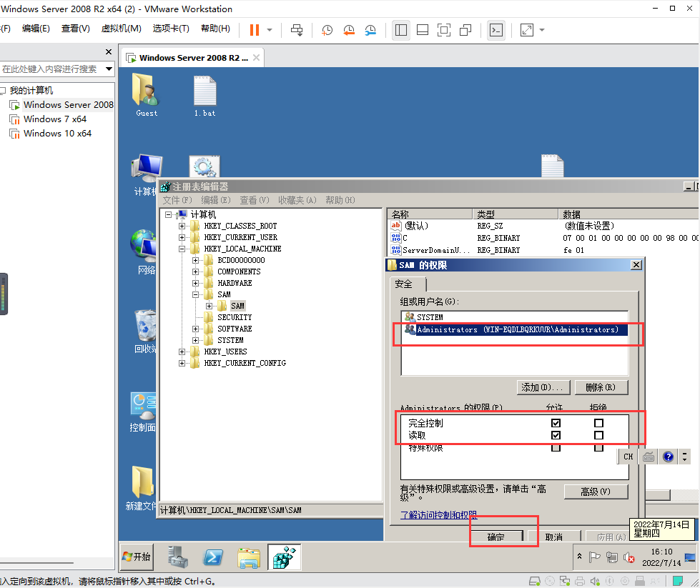Expand the BCD00000000 registry key

pos(195,261)
